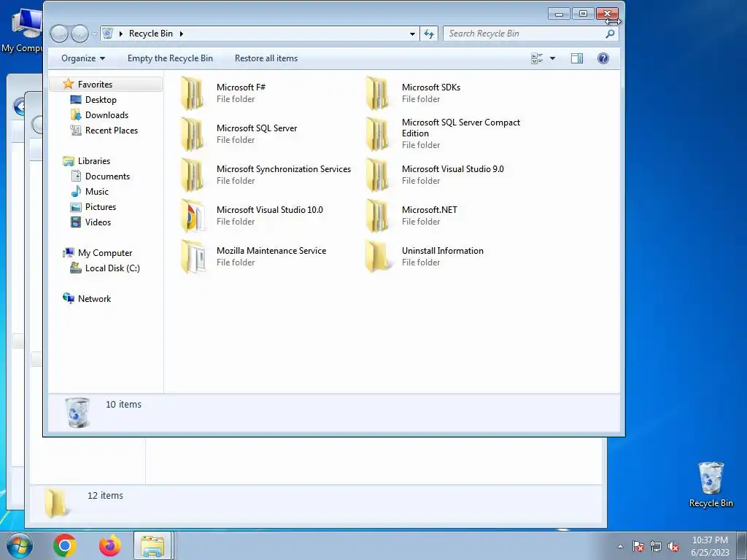Click the Action Center flag tray icon
Image resolution: width=747 pixels, height=560 pixels.
(x=638, y=546)
